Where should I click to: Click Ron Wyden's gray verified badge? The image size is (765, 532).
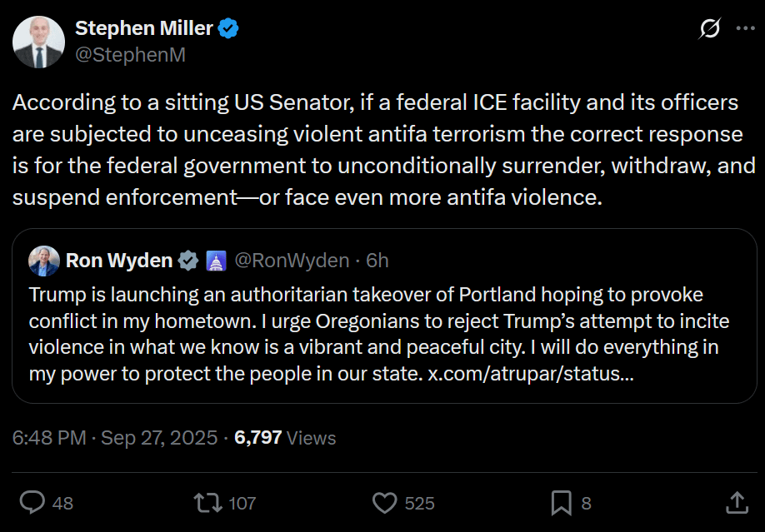tap(188, 261)
